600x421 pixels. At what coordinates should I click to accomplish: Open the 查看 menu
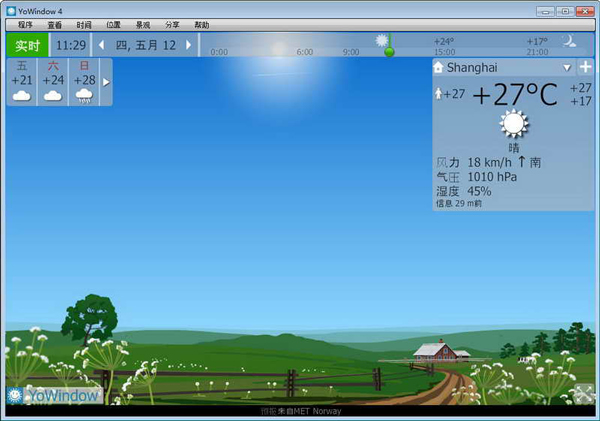click(55, 25)
